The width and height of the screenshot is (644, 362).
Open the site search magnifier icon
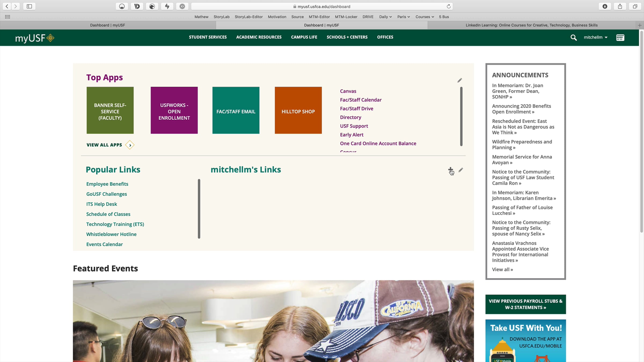coord(573,38)
